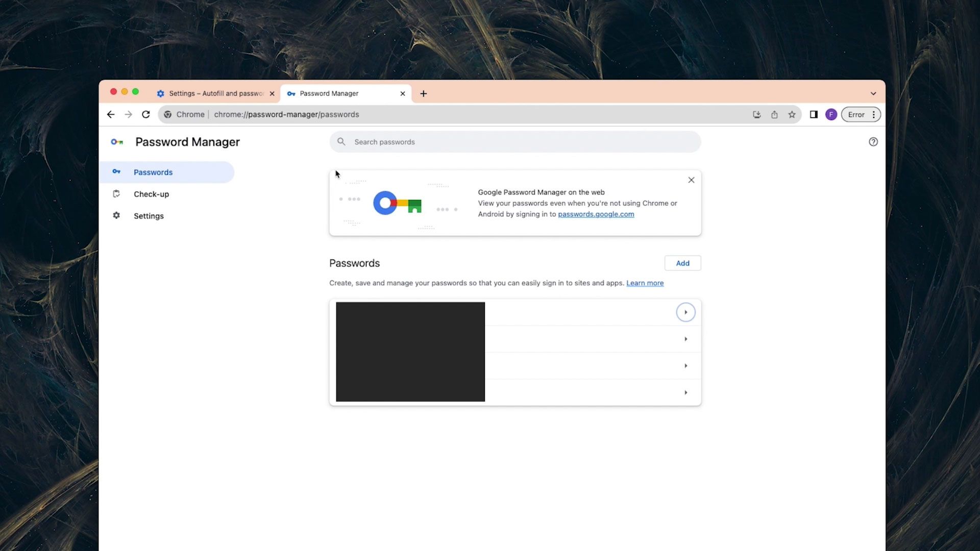Click the Password Manager heading
This screenshot has height=551, width=980.
(187, 142)
